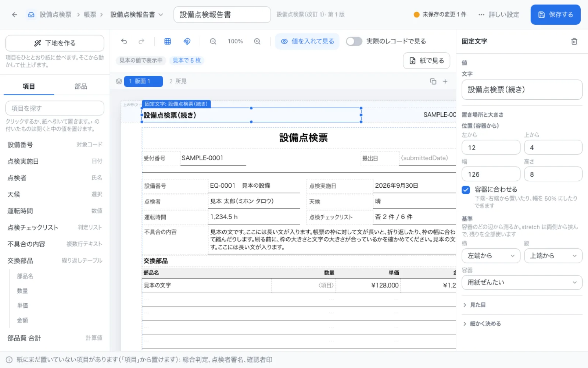The image size is (588, 368).
Task: Uncheck 容器に合わせる checkbox
Action: click(466, 190)
